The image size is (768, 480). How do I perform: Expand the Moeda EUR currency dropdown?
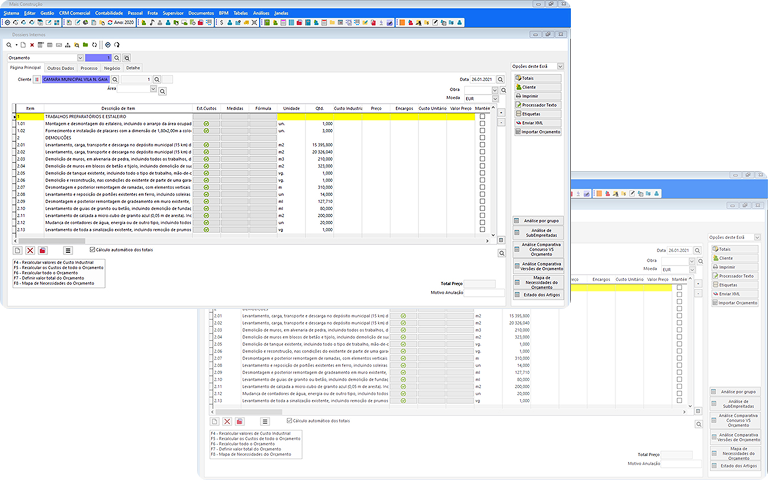pos(497,100)
